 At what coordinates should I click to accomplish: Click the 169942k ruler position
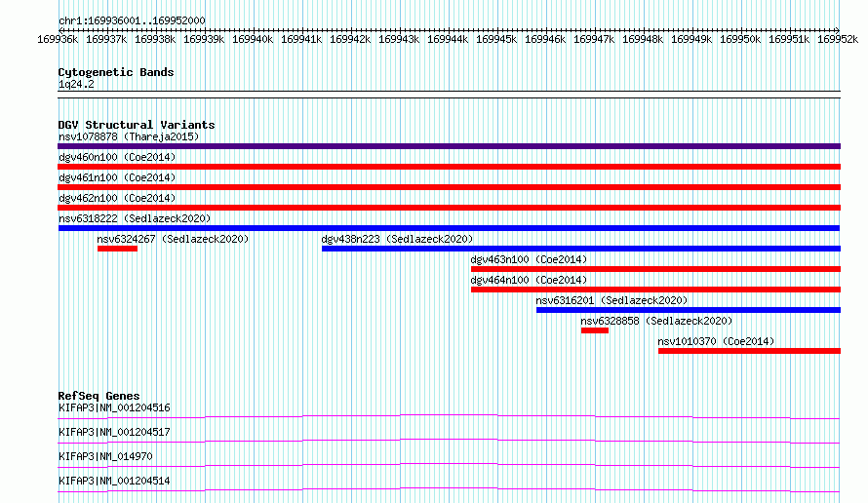click(350, 39)
